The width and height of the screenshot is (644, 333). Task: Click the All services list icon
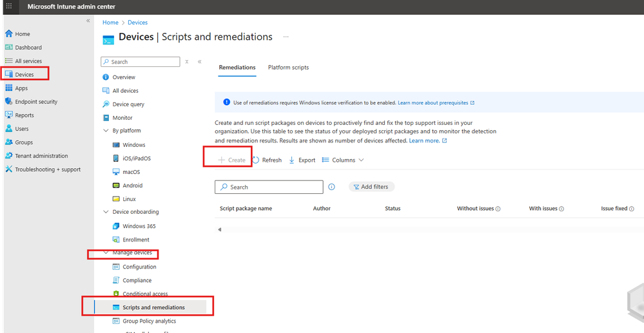click(8, 61)
